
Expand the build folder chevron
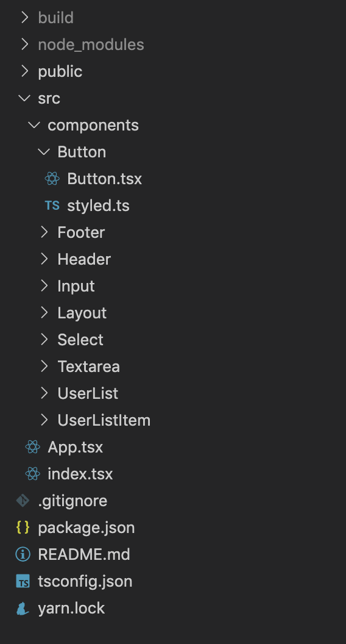[x=24, y=18]
